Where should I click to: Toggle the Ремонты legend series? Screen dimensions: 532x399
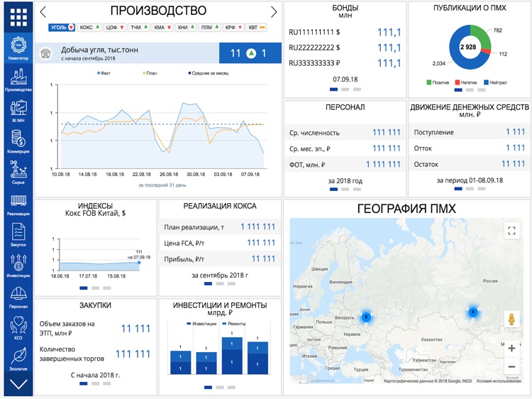(234, 324)
